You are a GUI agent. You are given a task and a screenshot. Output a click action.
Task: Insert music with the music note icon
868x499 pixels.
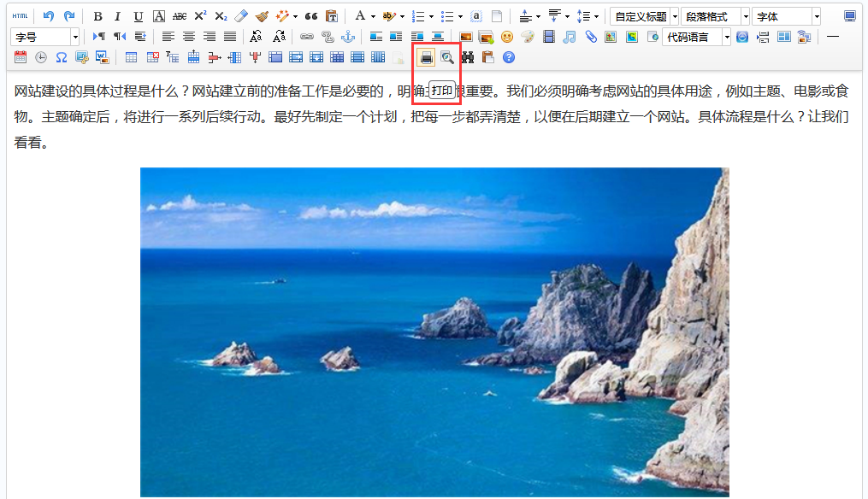[570, 37]
